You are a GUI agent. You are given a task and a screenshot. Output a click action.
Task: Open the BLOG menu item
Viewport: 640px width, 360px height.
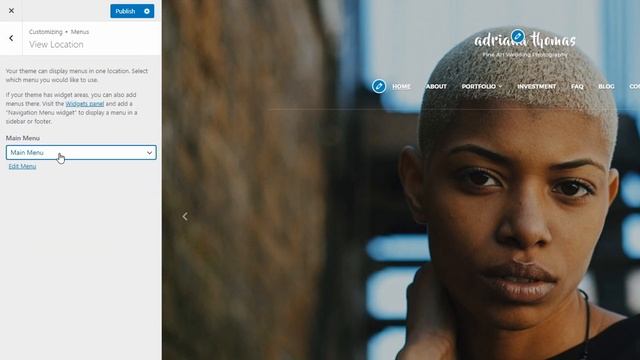pyautogui.click(x=606, y=87)
